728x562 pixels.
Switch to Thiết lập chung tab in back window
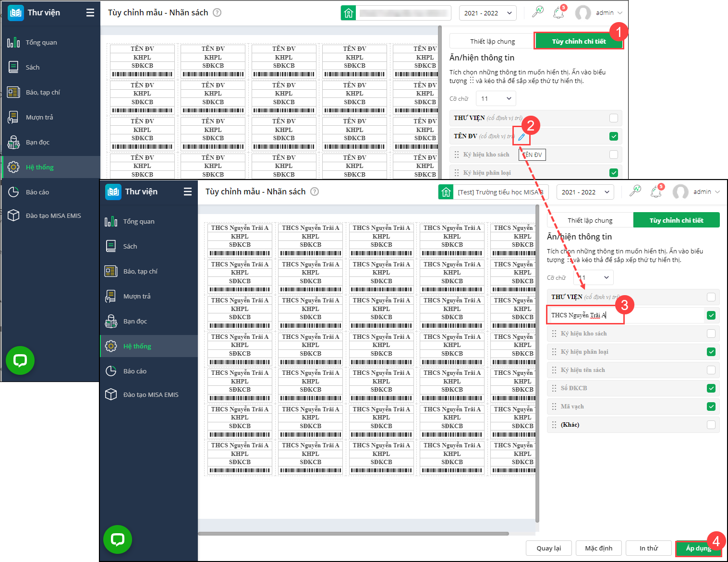[x=492, y=41]
